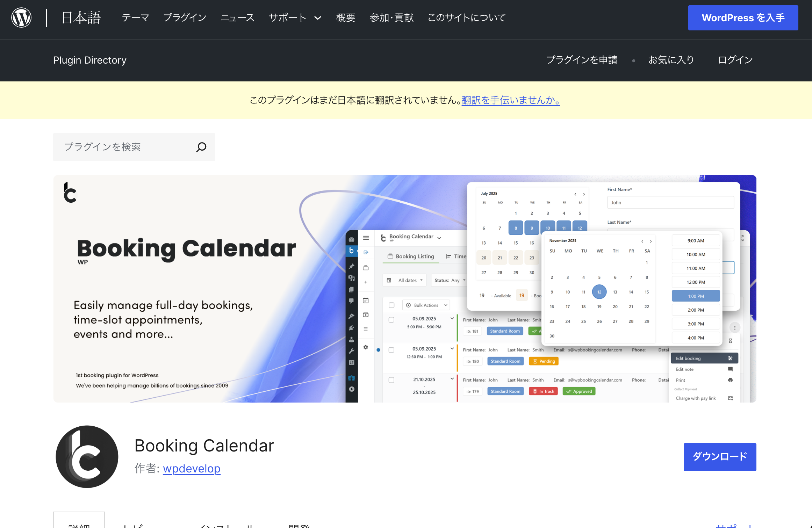
Task: Click Edit booking entry in banner menu
Action: click(x=704, y=358)
